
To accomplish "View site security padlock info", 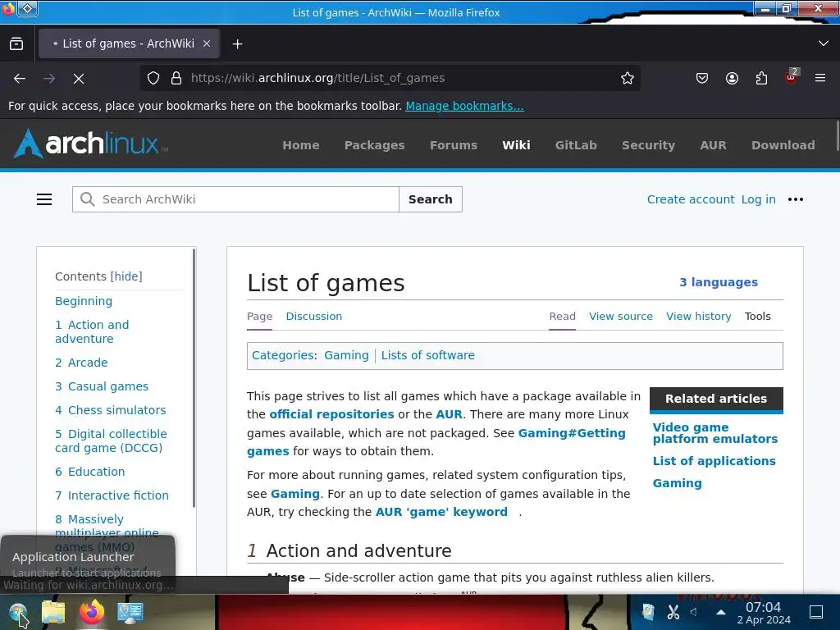I will click(176, 78).
